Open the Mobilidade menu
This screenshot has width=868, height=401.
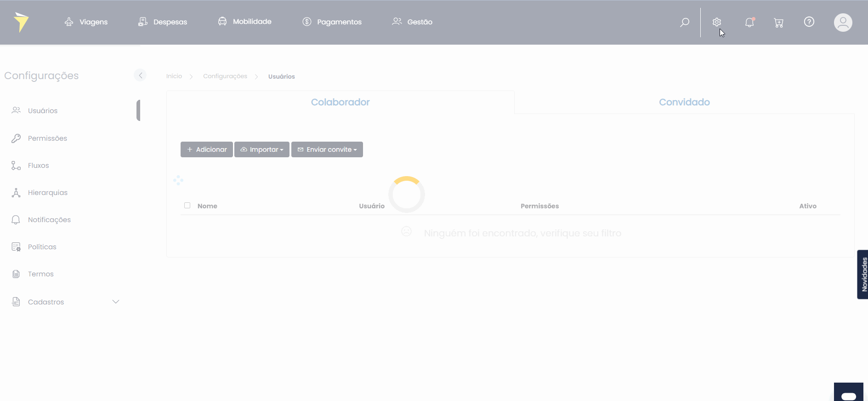point(244,22)
